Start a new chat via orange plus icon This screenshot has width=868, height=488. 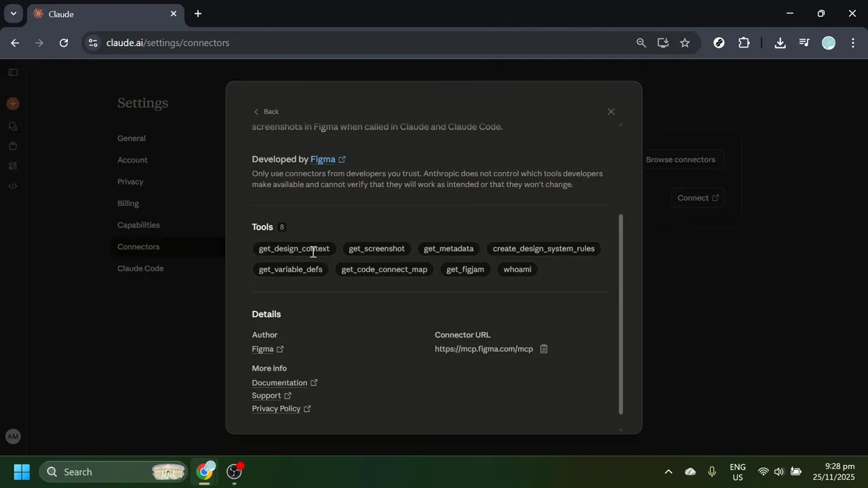pos(13,104)
